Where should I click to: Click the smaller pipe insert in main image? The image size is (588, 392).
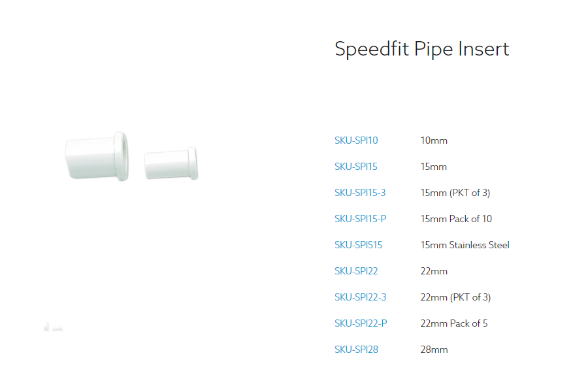tap(171, 163)
